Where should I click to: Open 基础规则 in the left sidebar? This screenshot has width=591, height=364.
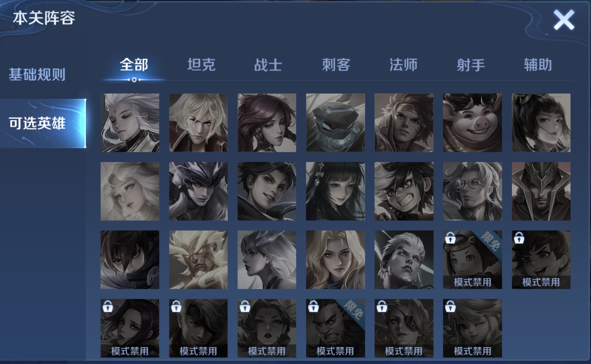(x=37, y=75)
